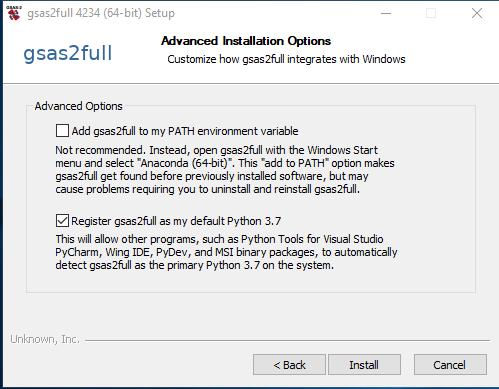Click the 'Not recommended' PATH warning text
This screenshot has height=389, width=499.
coord(225,169)
